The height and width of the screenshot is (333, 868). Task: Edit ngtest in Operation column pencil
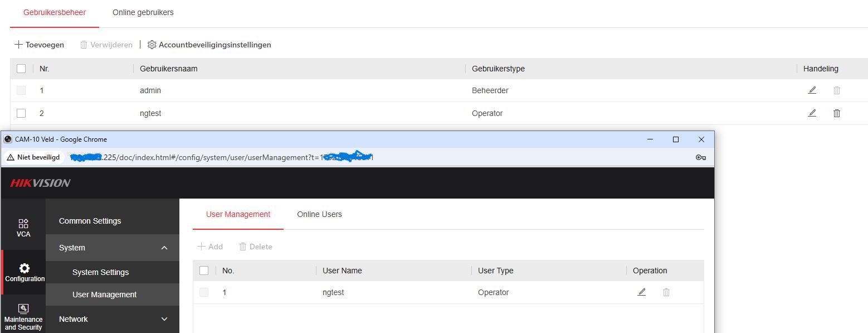641,292
